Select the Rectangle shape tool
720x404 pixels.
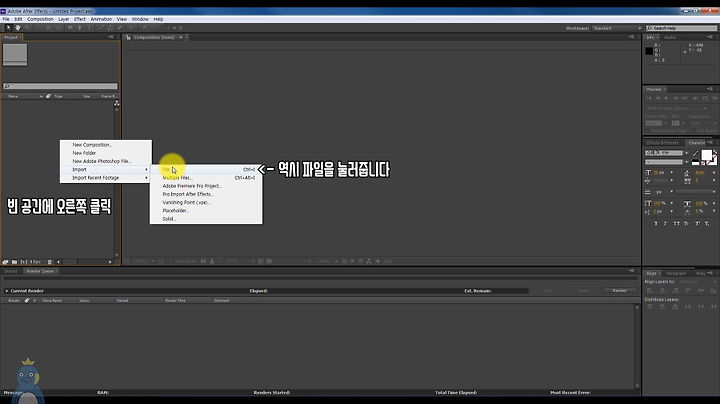[70, 28]
